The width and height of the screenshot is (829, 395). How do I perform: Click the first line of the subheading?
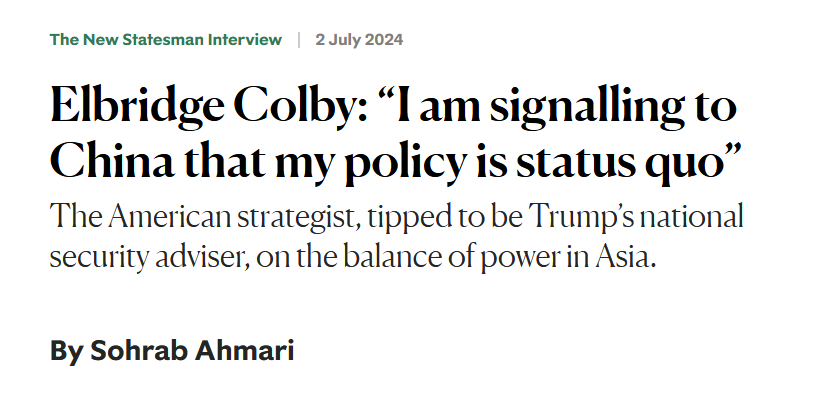(x=397, y=218)
